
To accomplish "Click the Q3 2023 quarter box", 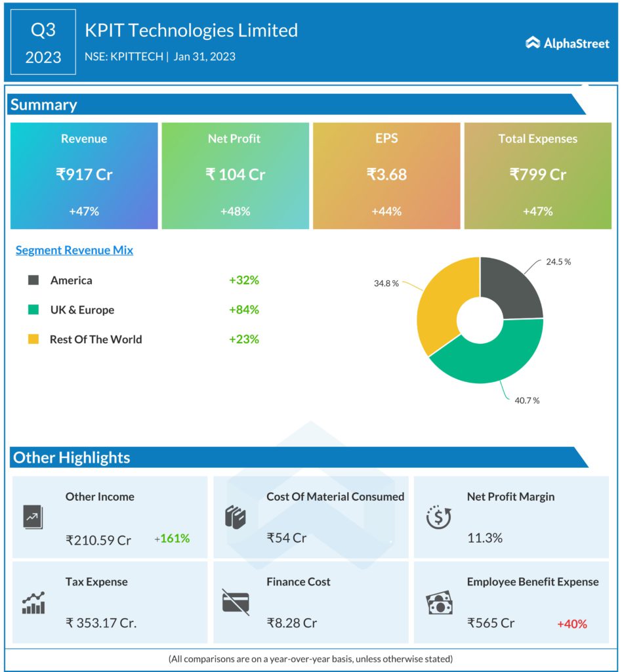I will click(43, 43).
